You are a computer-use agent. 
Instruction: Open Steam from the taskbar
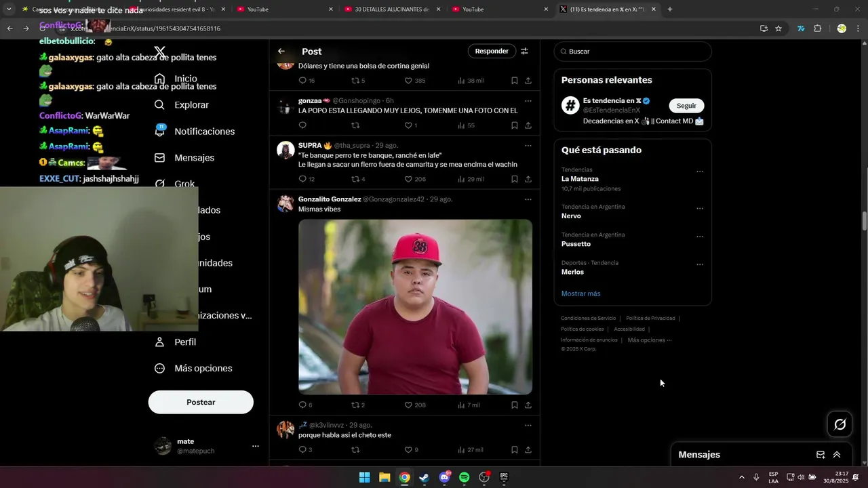coord(425,477)
